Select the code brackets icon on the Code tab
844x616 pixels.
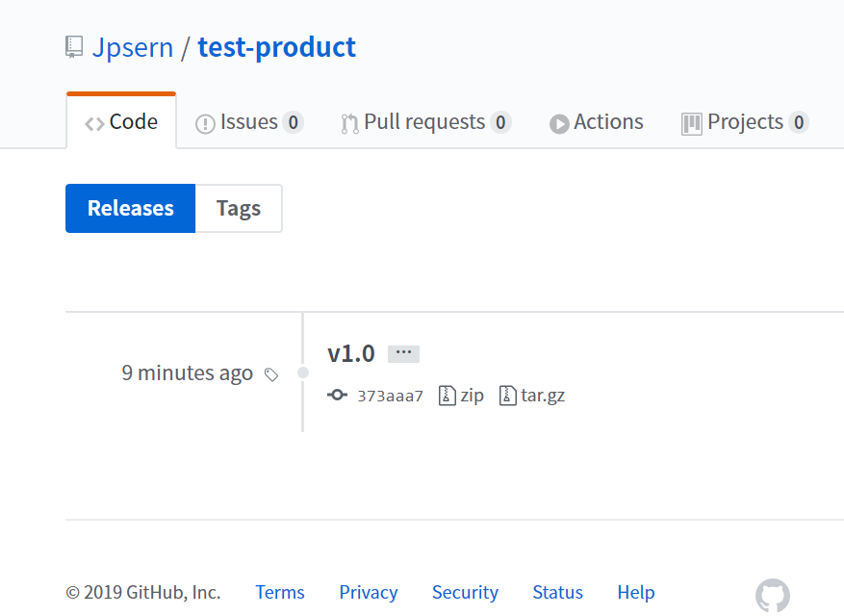pos(94,121)
